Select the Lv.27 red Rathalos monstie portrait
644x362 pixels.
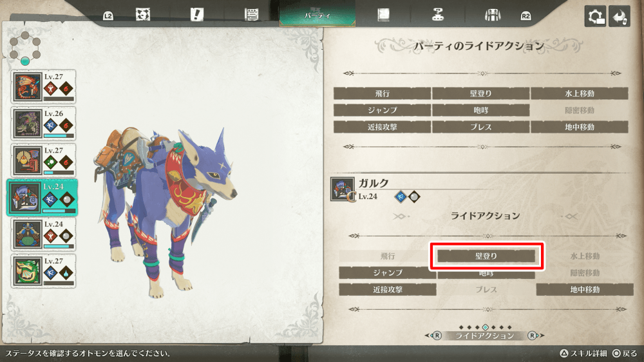(x=27, y=87)
